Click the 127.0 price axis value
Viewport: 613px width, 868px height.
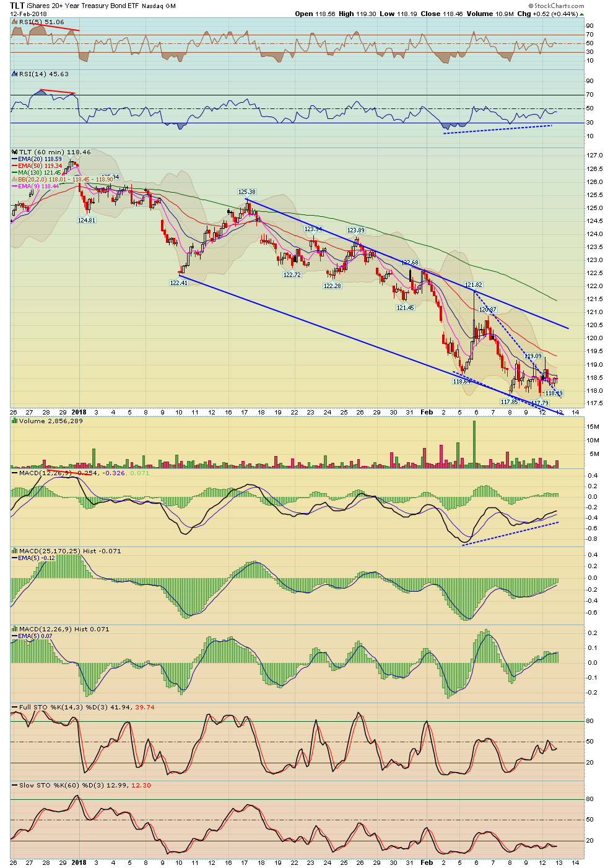pos(594,156)
